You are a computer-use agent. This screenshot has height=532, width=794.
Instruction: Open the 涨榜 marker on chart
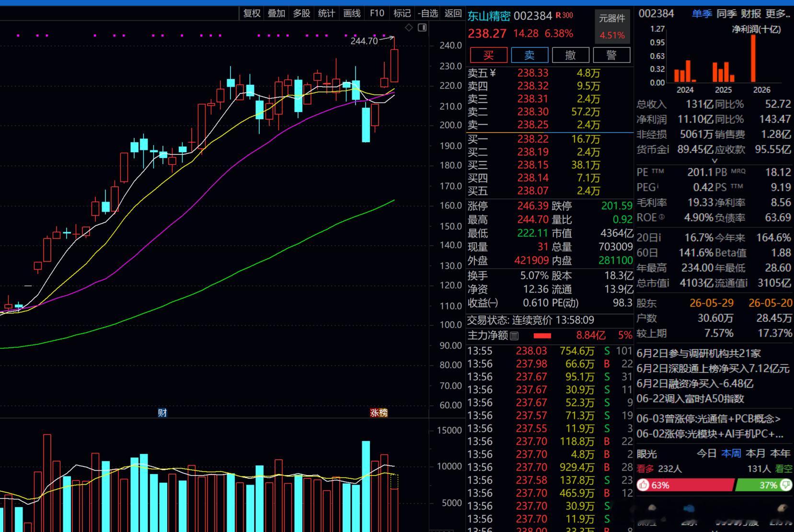coord(379,413)
